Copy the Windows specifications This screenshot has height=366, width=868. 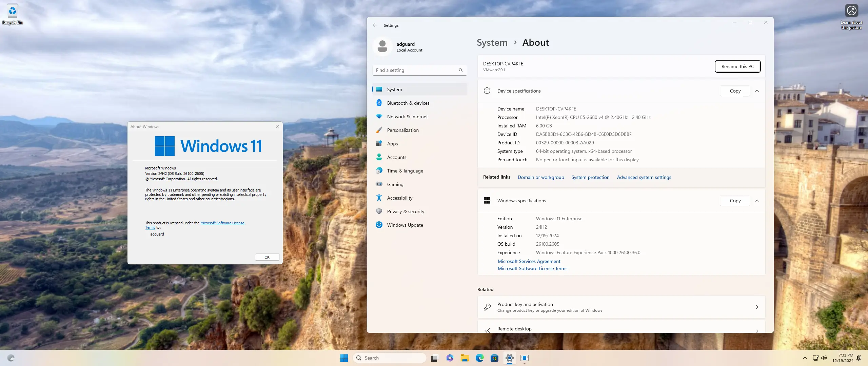click(x=735, y=201)
